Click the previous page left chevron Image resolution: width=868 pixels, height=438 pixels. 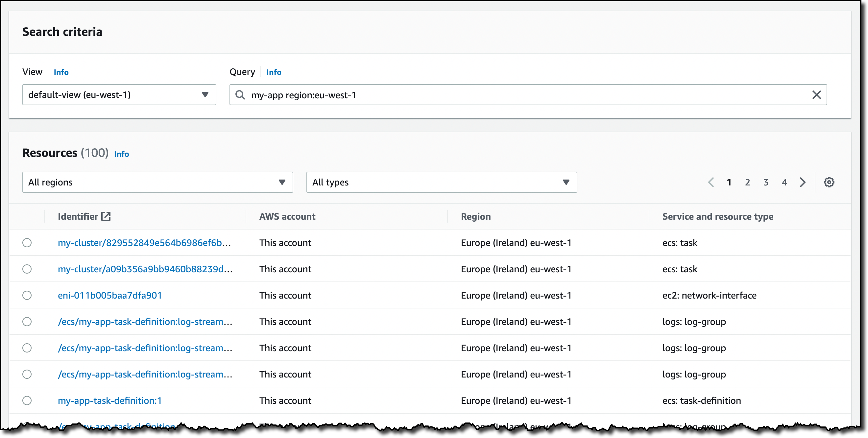(x=711, y=182)
